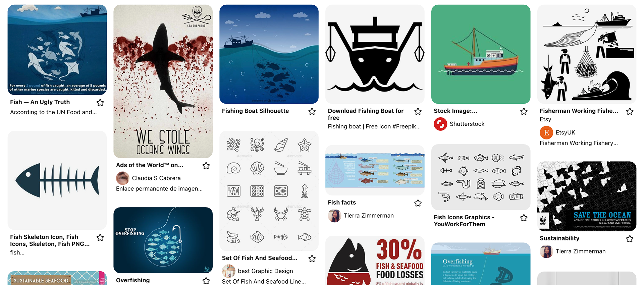Click star icon next to 'Download Fishing Boat for free'

pyautogui.click(x=418, y=111)
